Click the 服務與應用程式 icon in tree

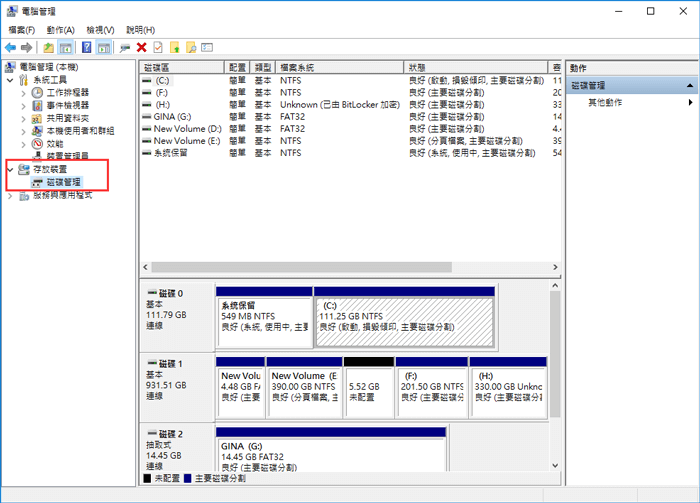24,195
